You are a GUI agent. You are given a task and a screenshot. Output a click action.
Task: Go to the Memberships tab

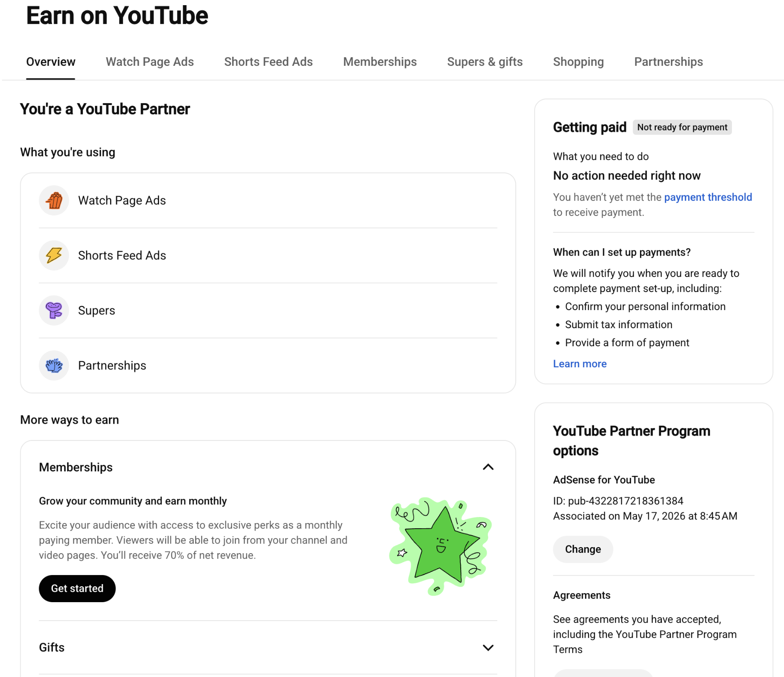[x=380, y=62]
